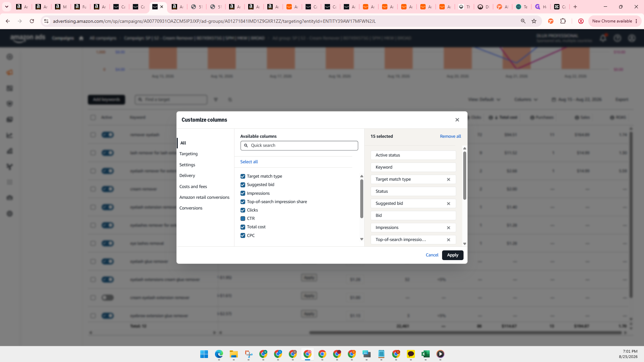This screenshot has height=362, width=644.
Task: Cancel column customization
Action: click(432, 255)
